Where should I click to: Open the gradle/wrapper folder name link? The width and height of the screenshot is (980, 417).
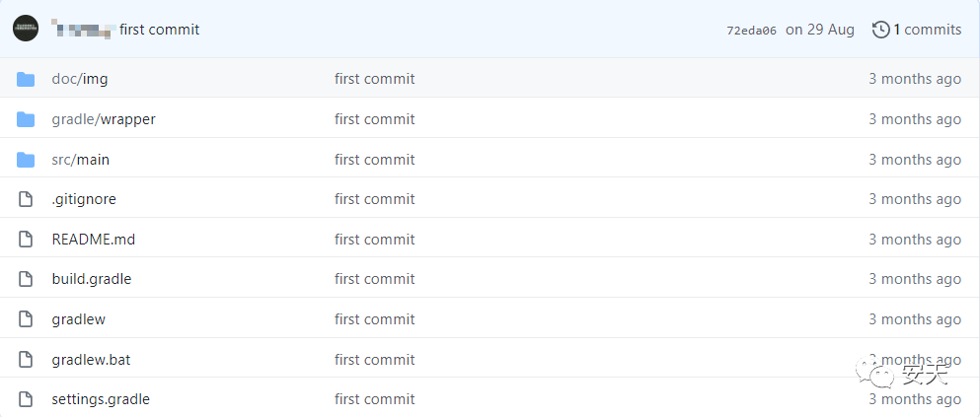coord(104,119)
